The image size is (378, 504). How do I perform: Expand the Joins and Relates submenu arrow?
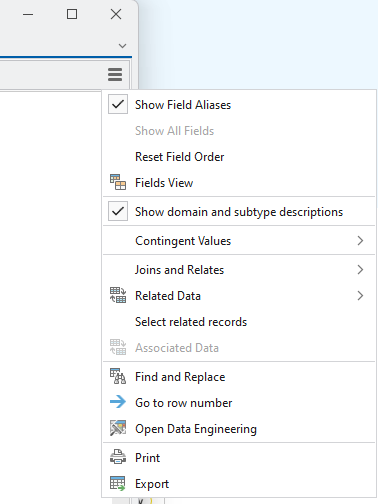pyautogui.click(x=360, y=270)
